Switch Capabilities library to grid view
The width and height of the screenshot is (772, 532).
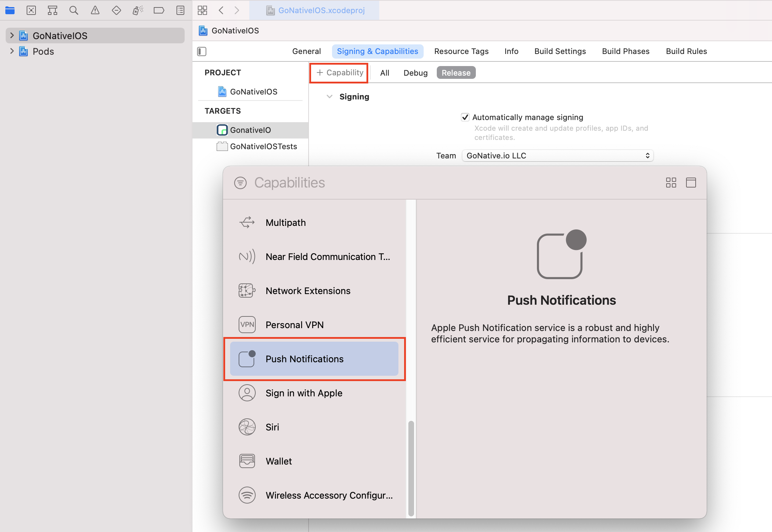671,183
